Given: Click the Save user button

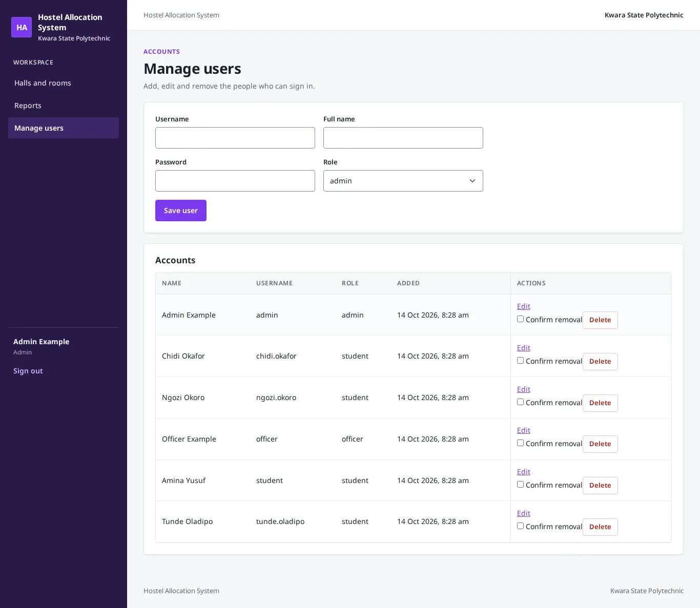Looking at the screenshot, I should click(181, 211).
